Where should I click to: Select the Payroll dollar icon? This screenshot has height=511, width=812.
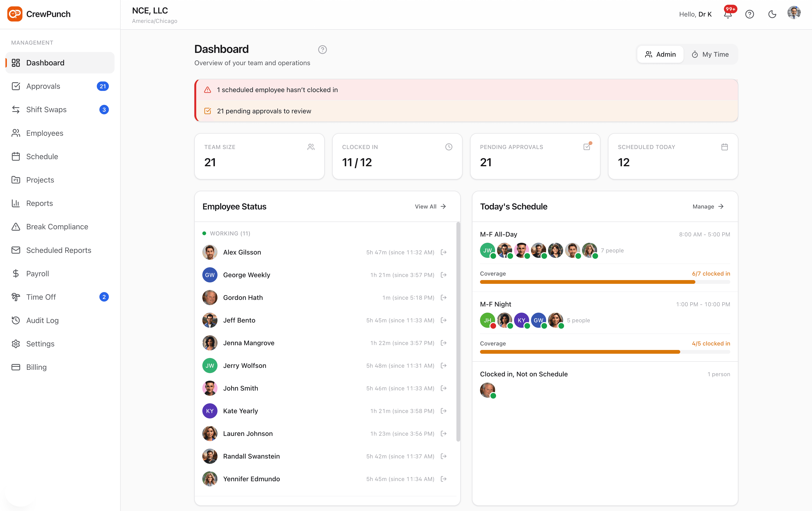(x=16, y=273)
